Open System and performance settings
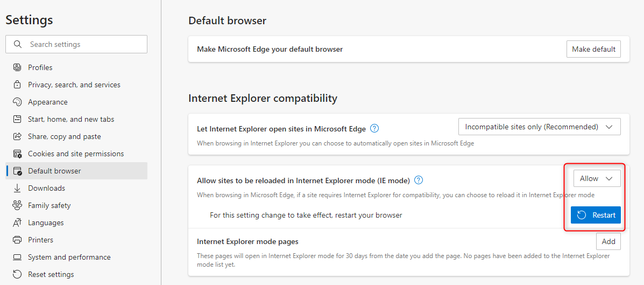Viewport: 644px width, 285px height. tap(69, 257)
